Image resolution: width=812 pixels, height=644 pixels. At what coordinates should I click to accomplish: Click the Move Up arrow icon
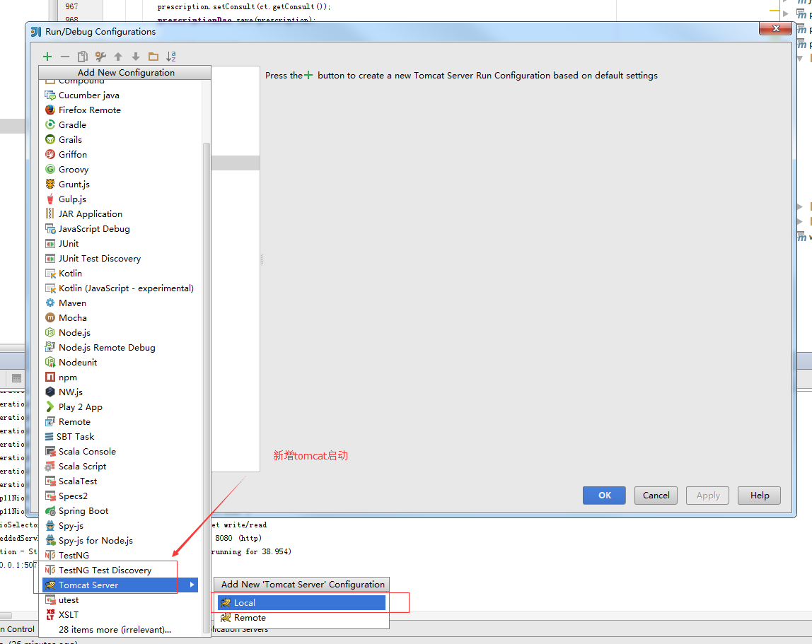pyautogui.click(x=118, y=57)
